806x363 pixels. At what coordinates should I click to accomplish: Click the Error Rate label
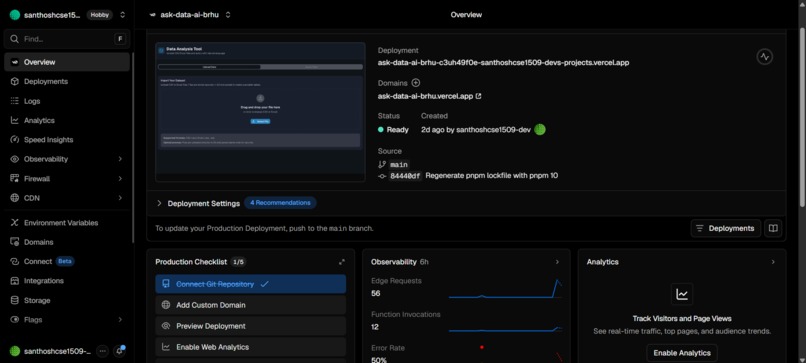pyautogui.click(x=388, y=348)
